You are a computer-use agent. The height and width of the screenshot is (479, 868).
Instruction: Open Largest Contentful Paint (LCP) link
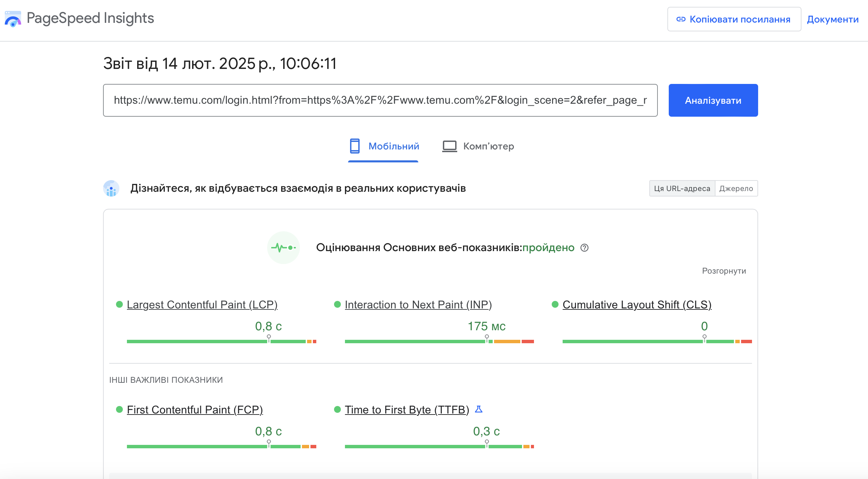click(202, 304)
